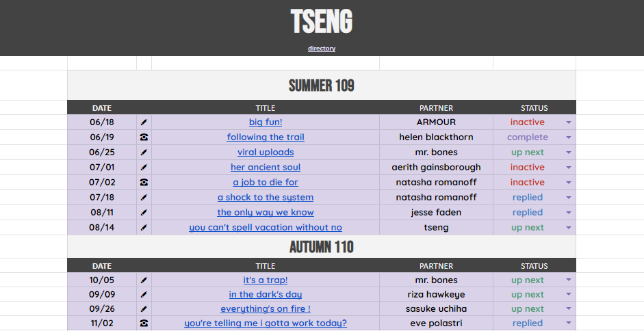Select pencil icon on it's a trap! row

click(144, 280)
